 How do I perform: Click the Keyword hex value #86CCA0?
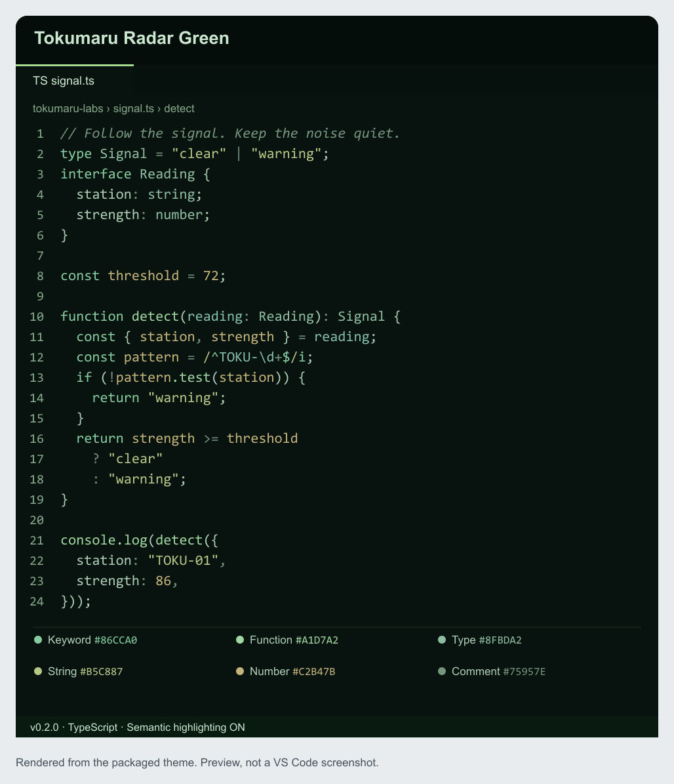(115, 640)
